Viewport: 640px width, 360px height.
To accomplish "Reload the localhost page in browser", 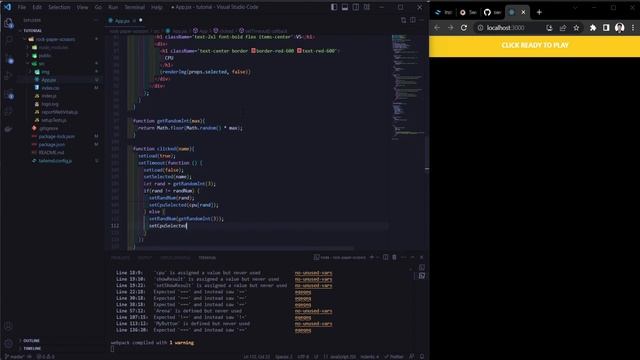I will [x=464, y=28].
